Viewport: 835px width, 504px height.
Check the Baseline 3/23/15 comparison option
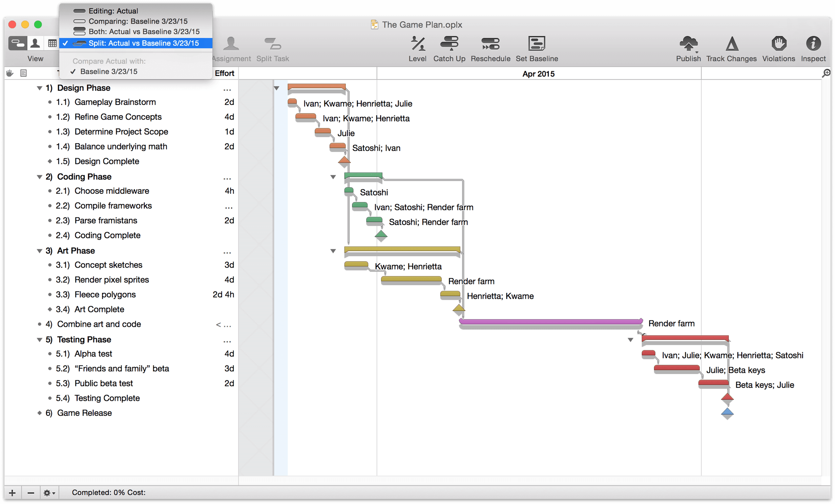(110, 71)
